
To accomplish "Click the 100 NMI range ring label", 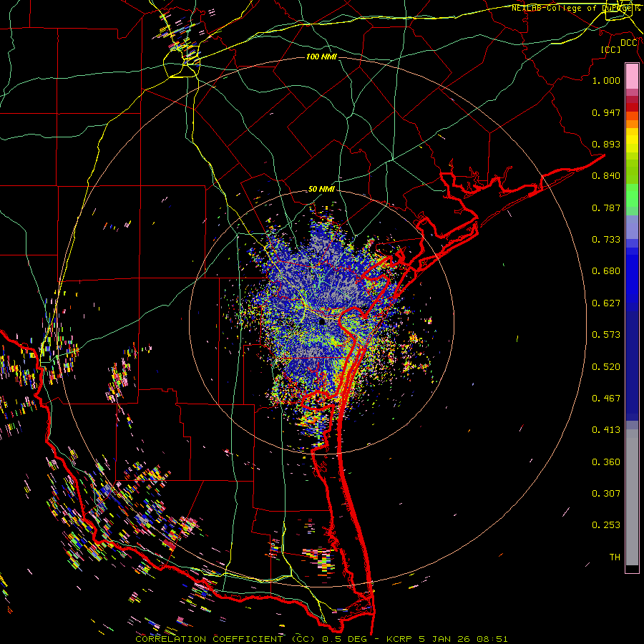I will tap(321, 57).
